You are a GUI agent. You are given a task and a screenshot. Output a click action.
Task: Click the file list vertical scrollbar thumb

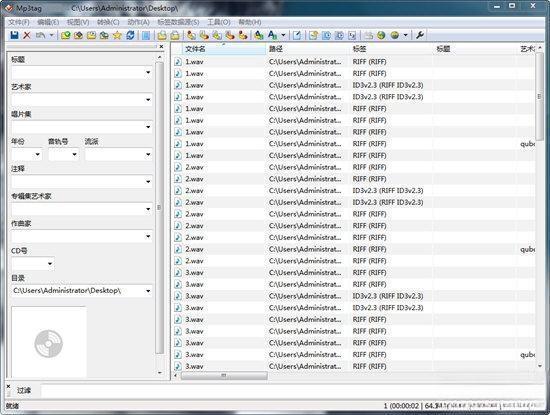(539, 96)
